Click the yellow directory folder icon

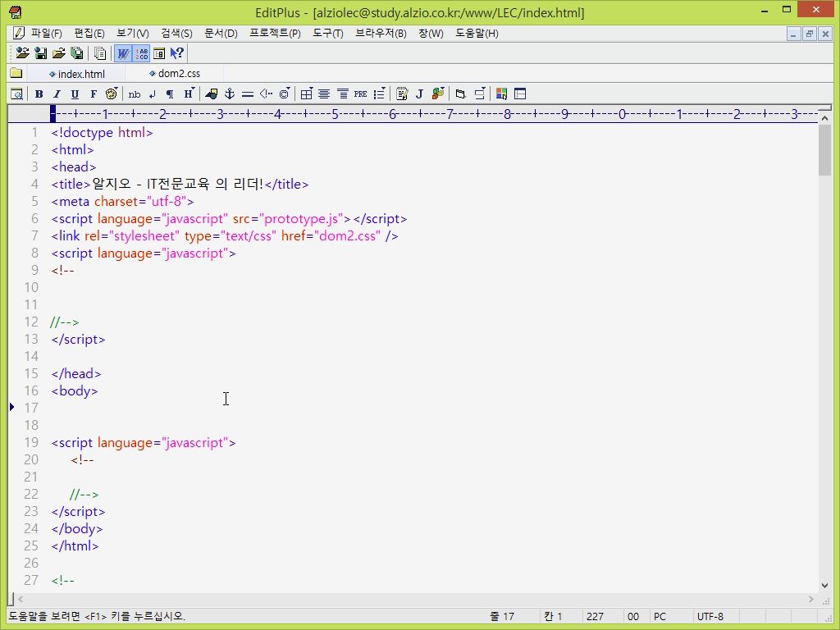point(16,73)
